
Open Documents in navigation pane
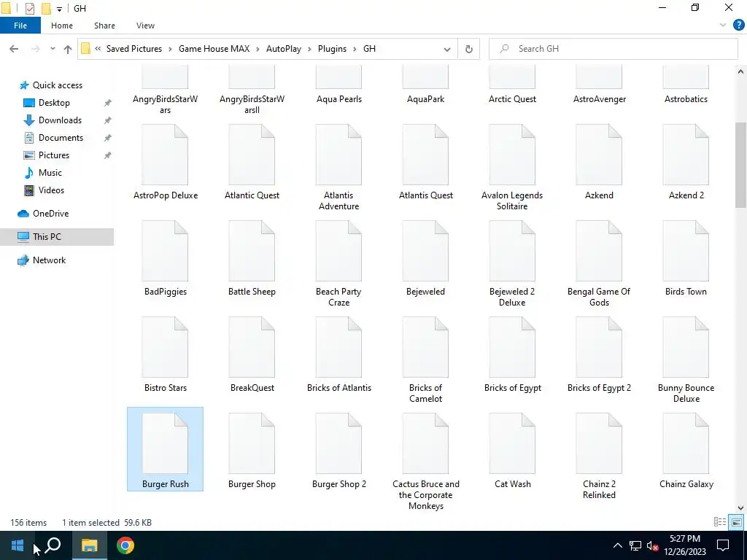61,138
